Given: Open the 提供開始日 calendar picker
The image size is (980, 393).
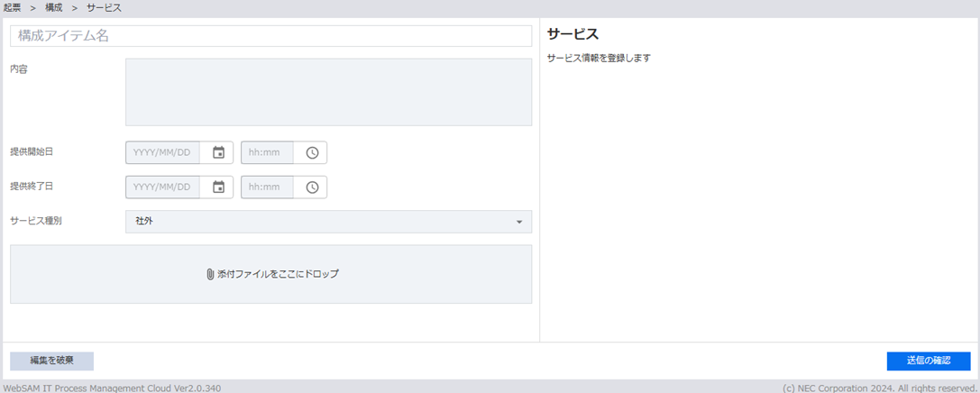Looking at the screenshot, I should coord(218,153).
